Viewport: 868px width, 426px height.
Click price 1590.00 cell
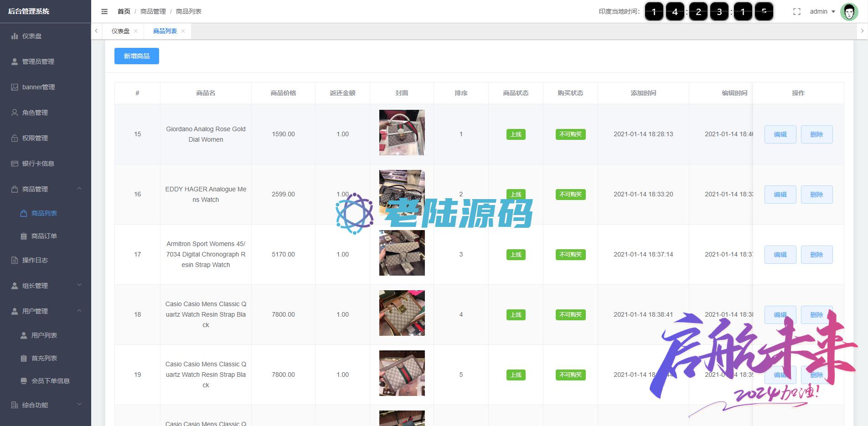tap(284, 134)
